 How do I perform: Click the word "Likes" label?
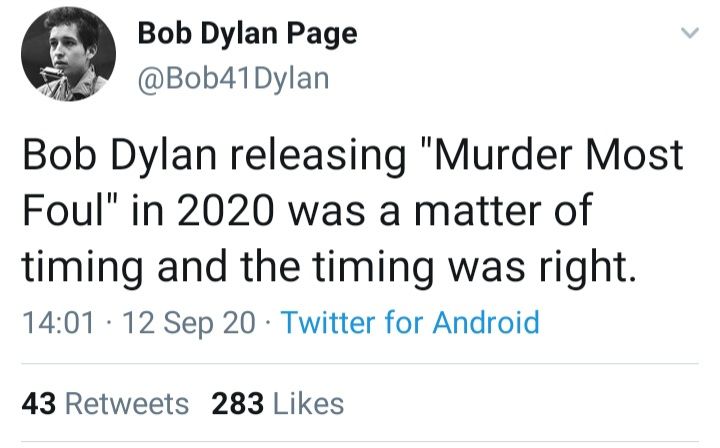307,403
